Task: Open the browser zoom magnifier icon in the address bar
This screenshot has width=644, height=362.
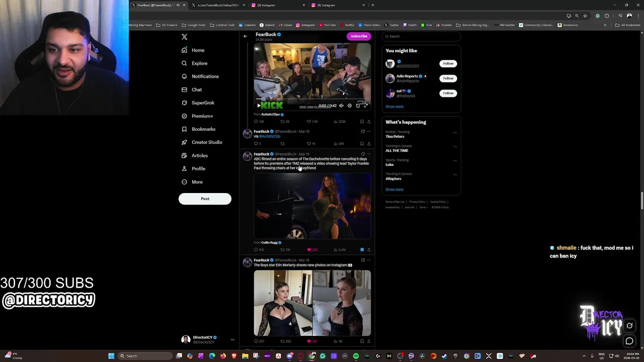Action: pyautogui.click(x=577, y=16)
